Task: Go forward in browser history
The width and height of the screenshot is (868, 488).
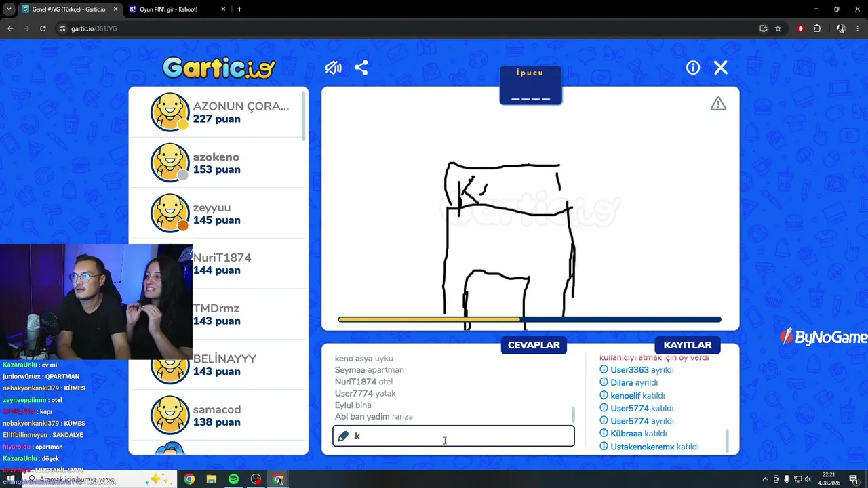Action: coord(26,28)
